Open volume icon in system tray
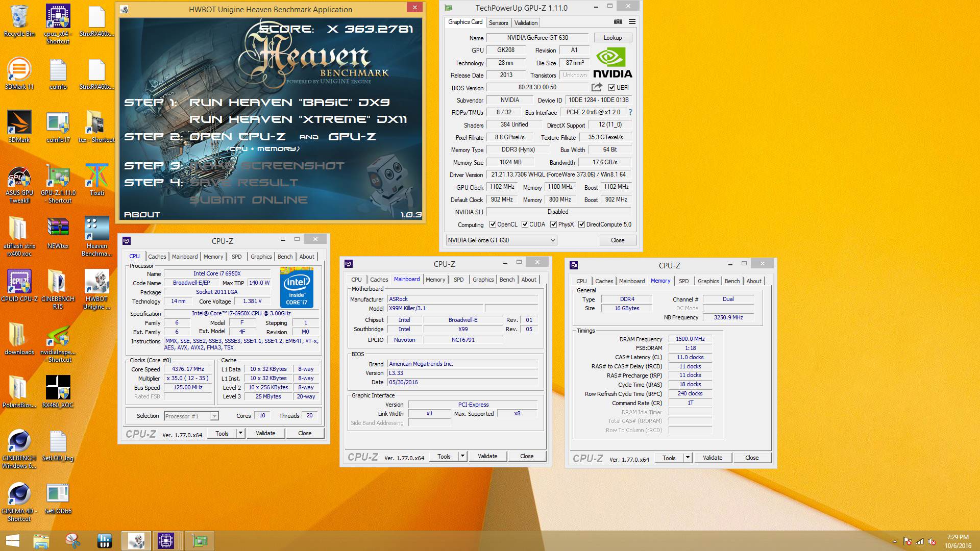This screenshot has height=551, width=980. [x=932, y=541]
